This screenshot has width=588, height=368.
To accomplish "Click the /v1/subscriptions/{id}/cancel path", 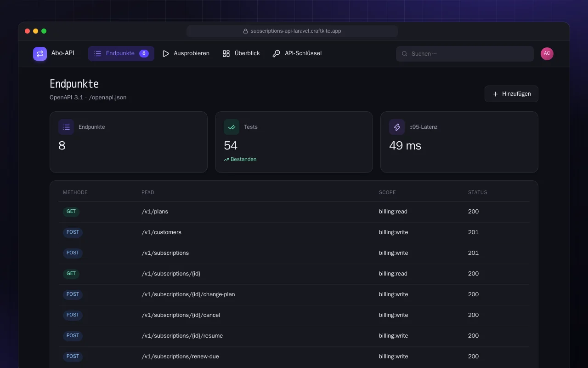I will coord(181,315).
